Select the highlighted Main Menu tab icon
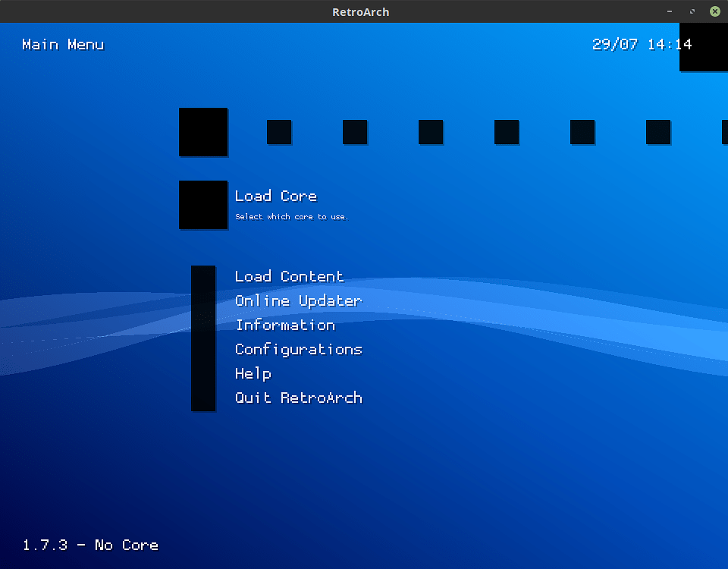The image size is (728, 569). point(202,132)
